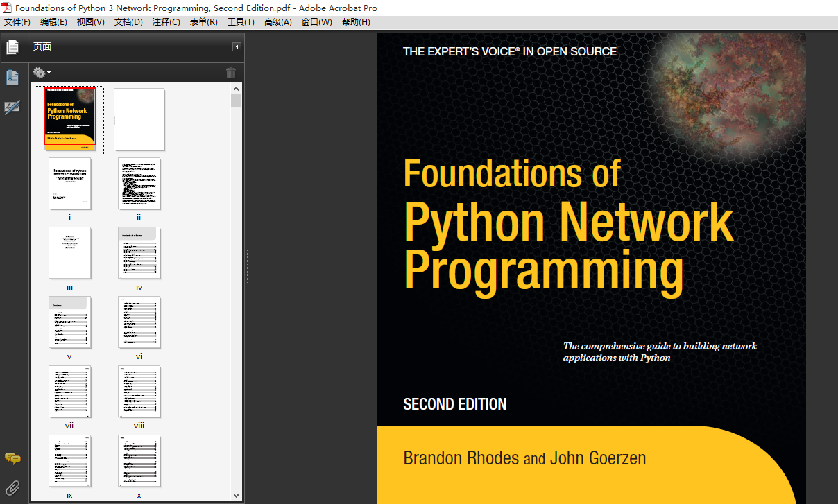
Task: Select page ii thumbnail
Action: click(x=139, y=183)
